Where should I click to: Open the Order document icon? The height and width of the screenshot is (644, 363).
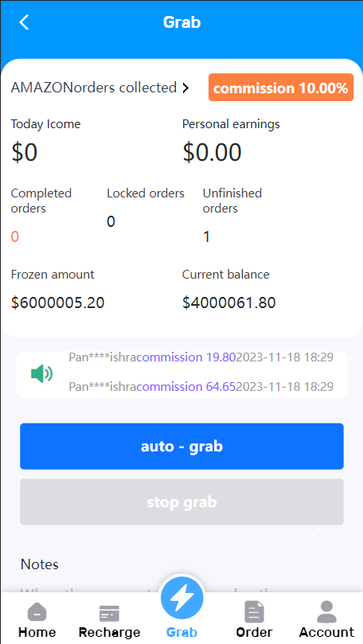[254, 612]
